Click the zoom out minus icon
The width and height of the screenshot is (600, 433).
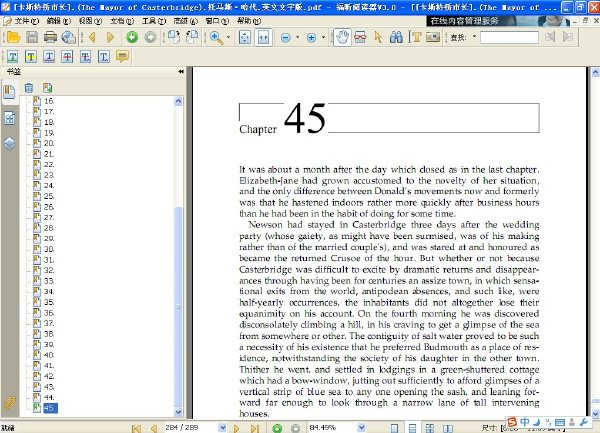click(285, 37)
